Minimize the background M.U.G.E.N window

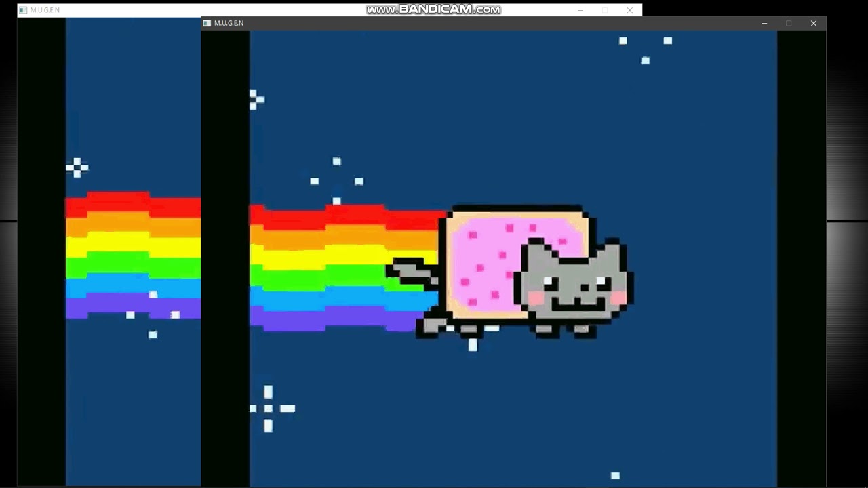click(580, 10)
